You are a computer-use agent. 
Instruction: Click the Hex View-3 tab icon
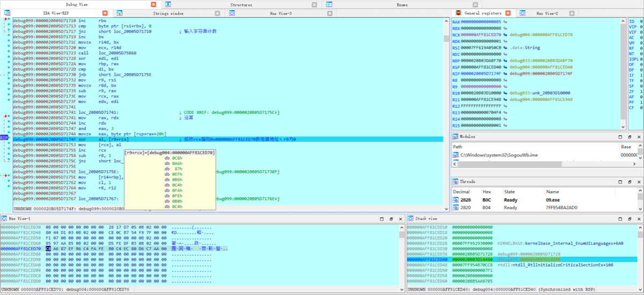[232, 12]
